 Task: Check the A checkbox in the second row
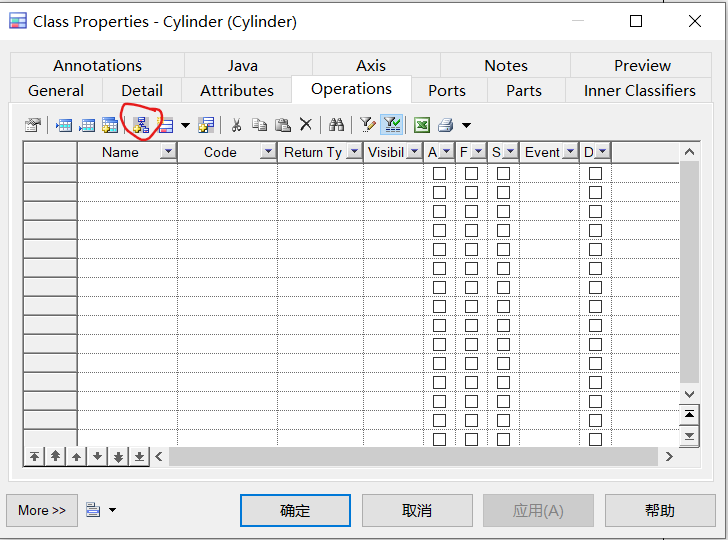439,193
